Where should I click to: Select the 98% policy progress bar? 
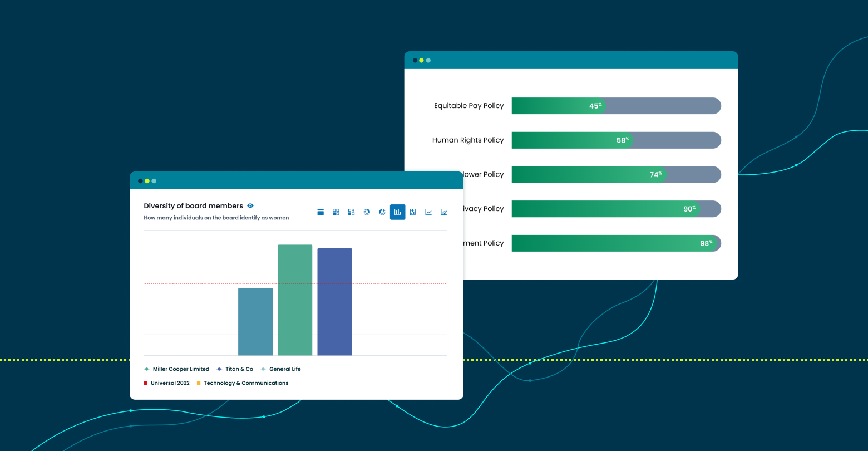coord(617,243)
